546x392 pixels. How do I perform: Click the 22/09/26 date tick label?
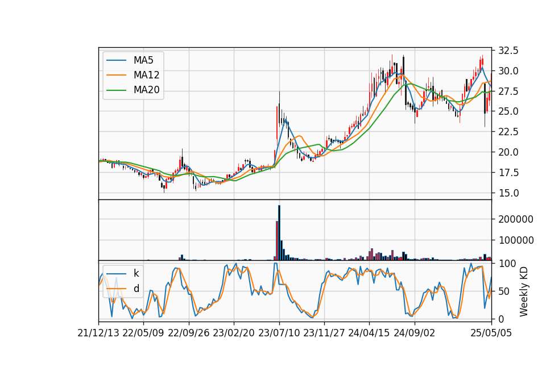[x=189, y=333]
